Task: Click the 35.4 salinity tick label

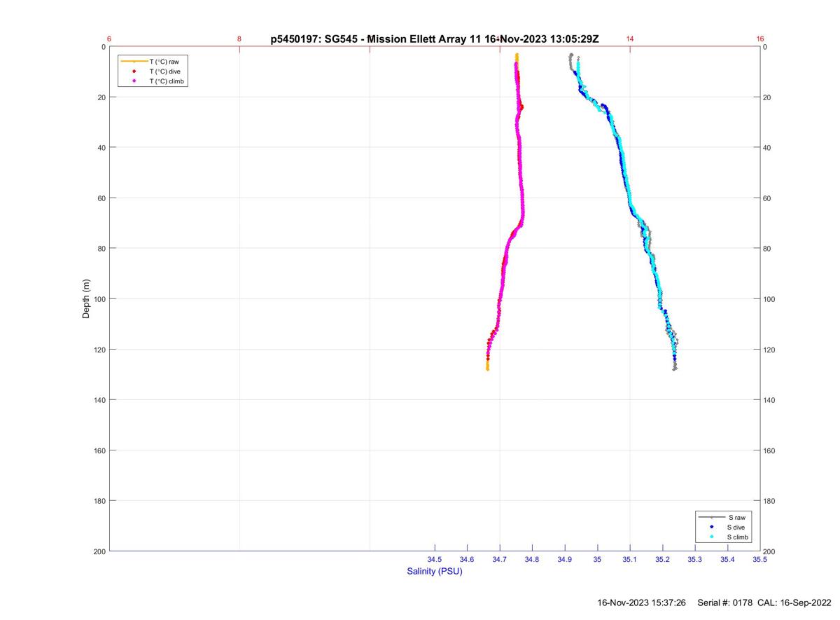Action: pos(727,559)
